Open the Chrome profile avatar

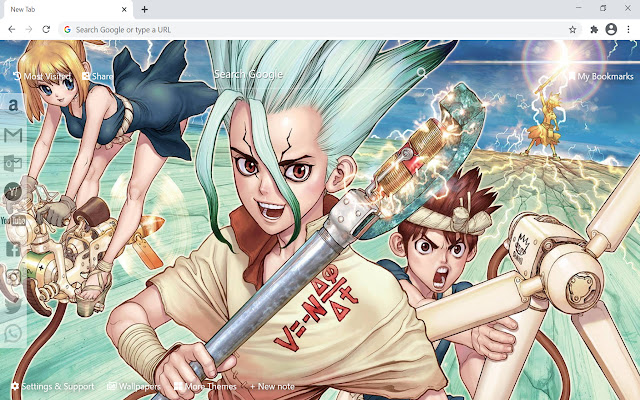611,29
